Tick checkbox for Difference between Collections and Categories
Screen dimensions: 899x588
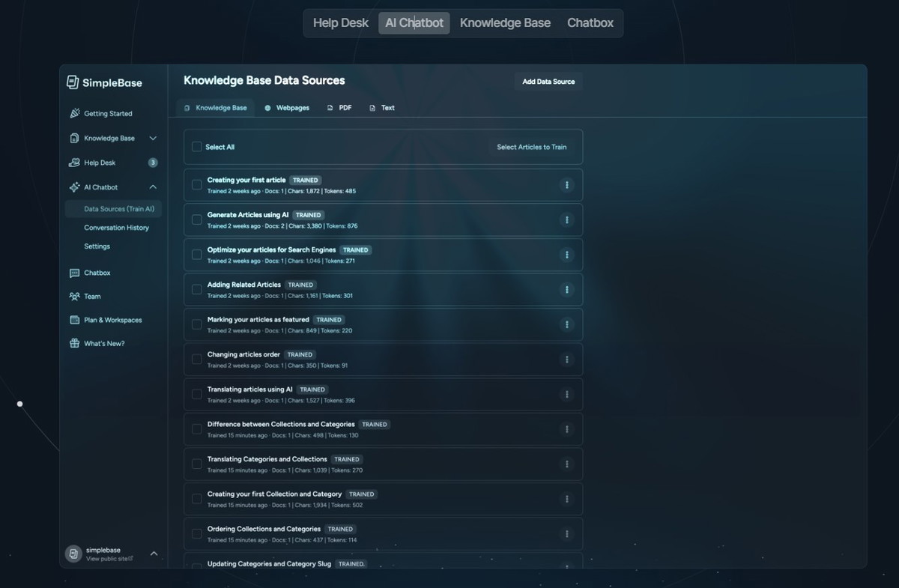pyautogui.click(x=197, y=429)
